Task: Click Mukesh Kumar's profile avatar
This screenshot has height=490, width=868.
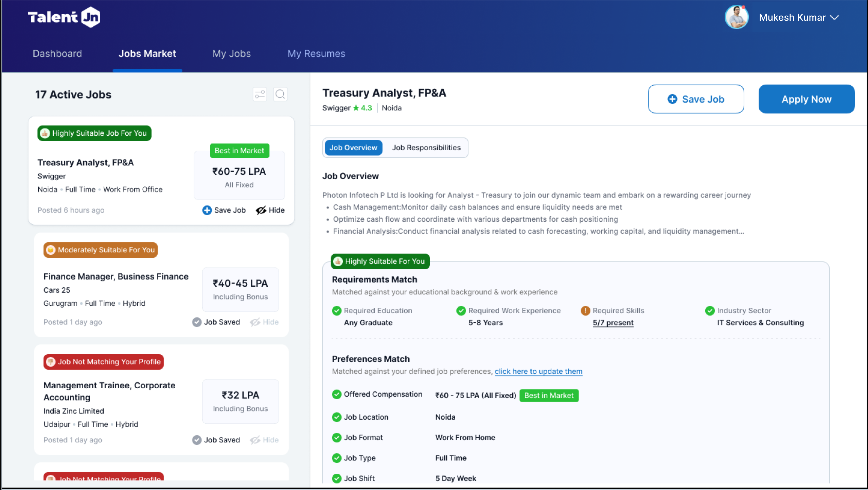Action: point(736,17)
